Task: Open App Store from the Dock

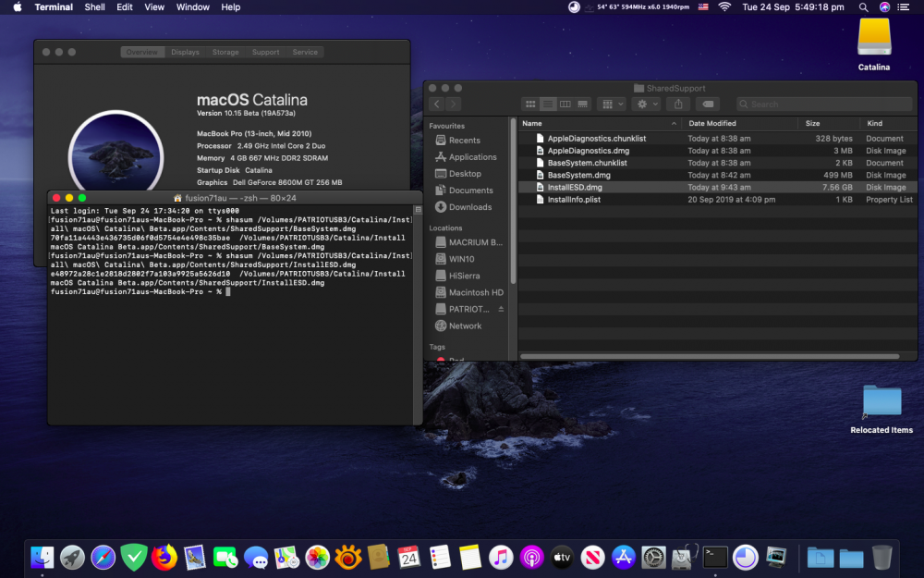Action: point(624,558)
